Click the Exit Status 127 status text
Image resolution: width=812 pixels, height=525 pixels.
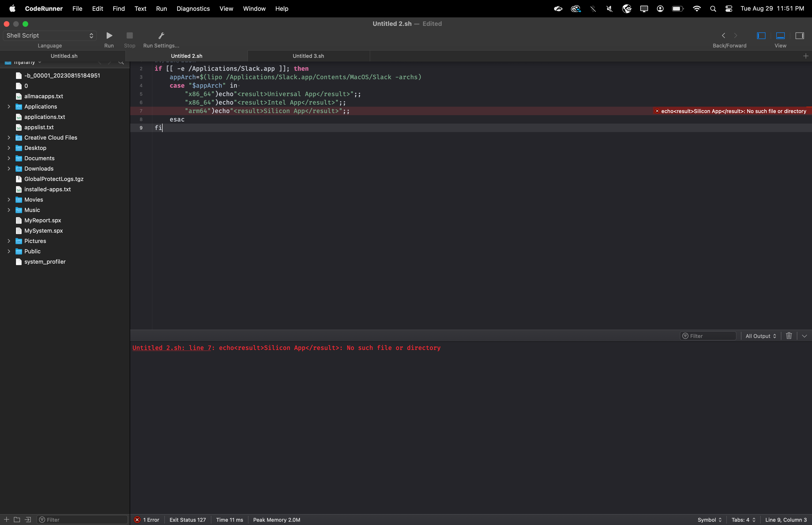pyautogui.click(x=187, y=520)
